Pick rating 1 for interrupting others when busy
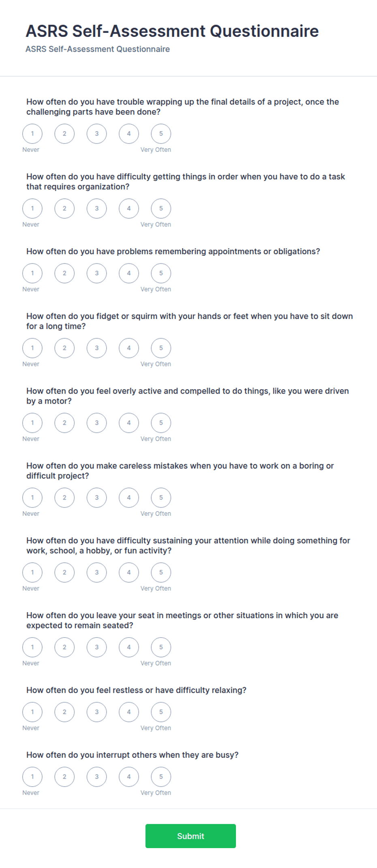Screen dimensions: 377x868 click(x=32, y=777)
